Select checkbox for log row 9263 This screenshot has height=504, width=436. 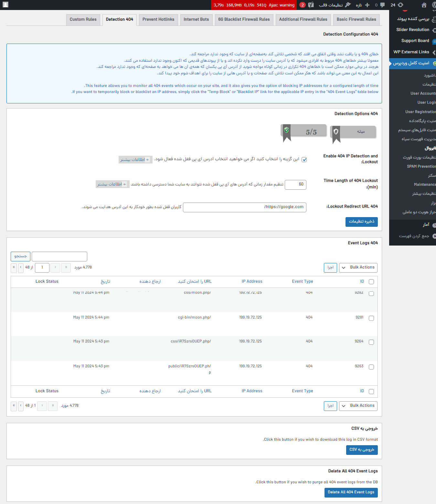tap(371, 367)
